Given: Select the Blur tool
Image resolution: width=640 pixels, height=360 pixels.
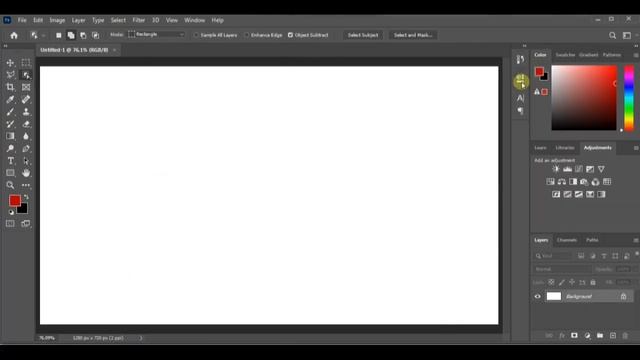Looking at the screenshot, I should pyautogui.click(x=26, y=136).
